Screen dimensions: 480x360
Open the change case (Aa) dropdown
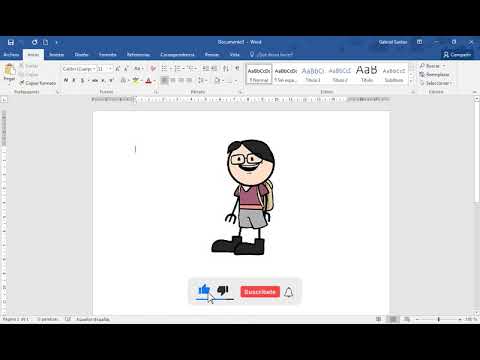click(x=138, y=69)
